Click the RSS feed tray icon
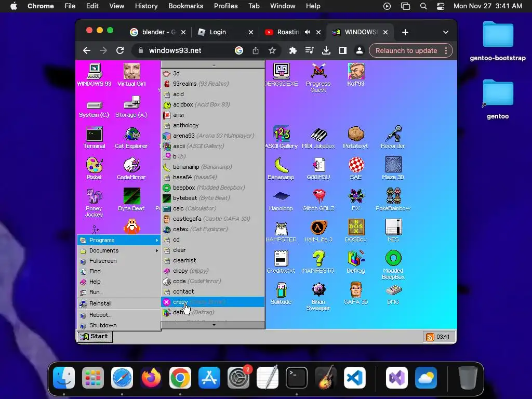532x399 pixels. click(x=430, y=337)
